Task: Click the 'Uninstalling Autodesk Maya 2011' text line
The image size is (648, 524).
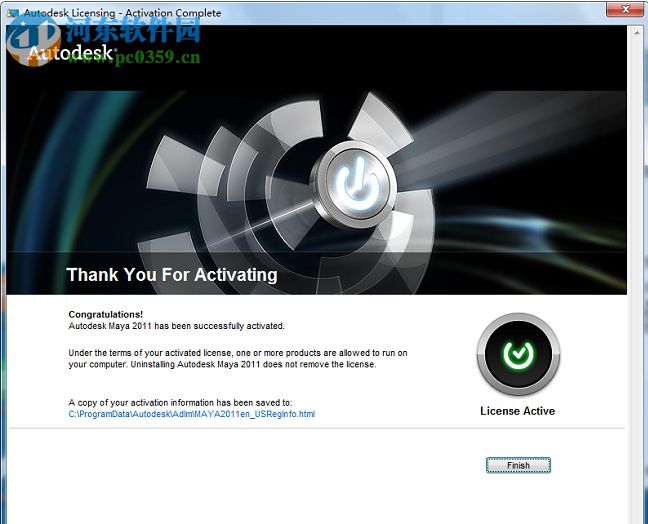Action: (222, 364)
